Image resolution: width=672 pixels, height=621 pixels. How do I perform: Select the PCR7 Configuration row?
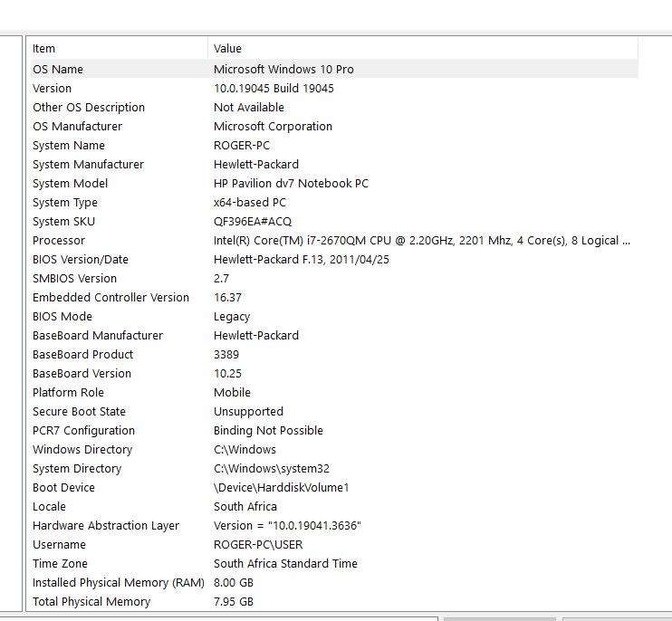pos(83,430)
